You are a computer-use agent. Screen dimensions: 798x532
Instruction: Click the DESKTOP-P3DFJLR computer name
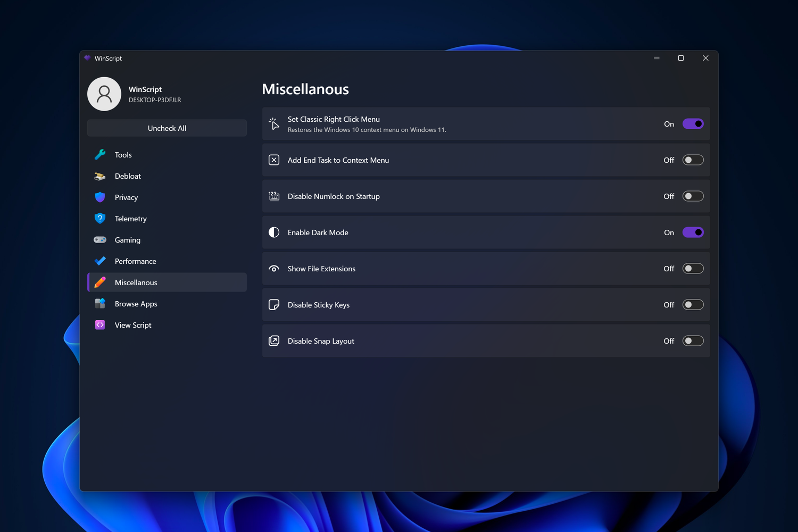pos(155,100)
